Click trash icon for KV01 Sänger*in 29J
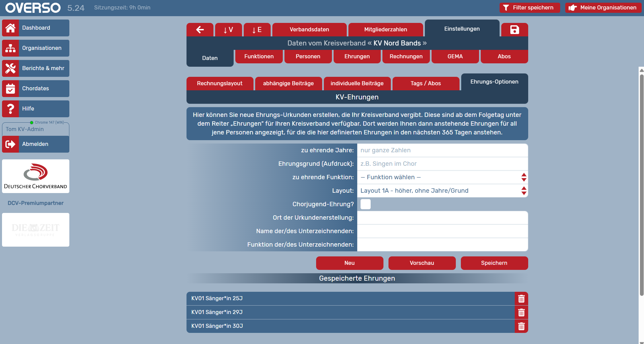Viewport: 644px width, 344px height. coord(521,313)
